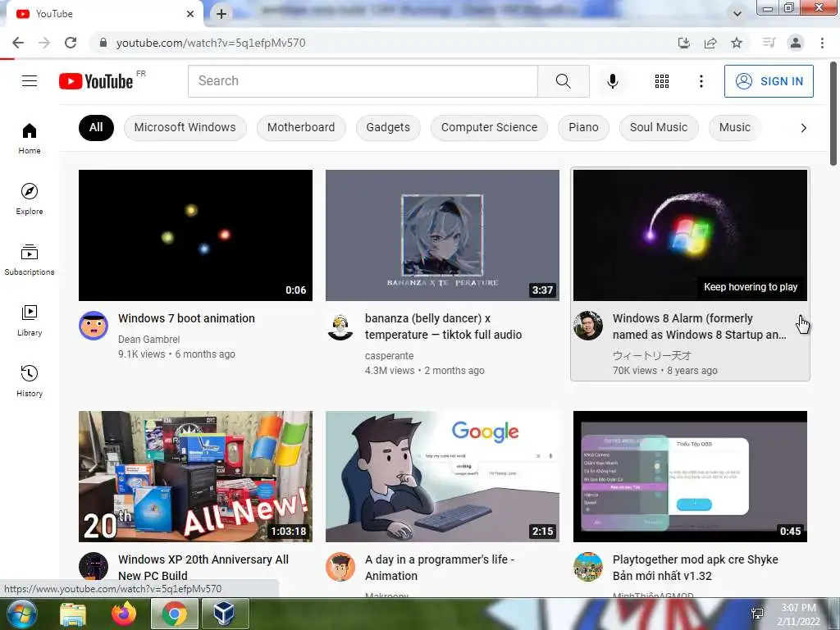The image size is (840, 630).
Task: Select the Microsoft Windows chip
Action: pos(185,127)
